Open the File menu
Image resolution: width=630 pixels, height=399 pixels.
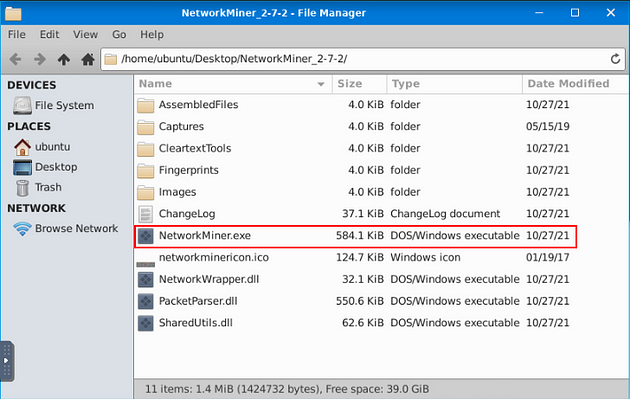click(x=16, y=35)
